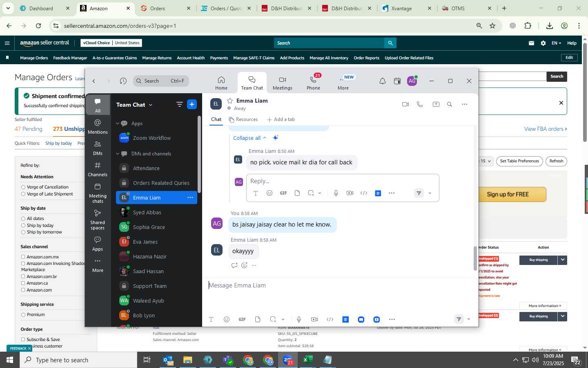
Task: Open Mentions in Zoom sidebar
Action: point(98,127)
